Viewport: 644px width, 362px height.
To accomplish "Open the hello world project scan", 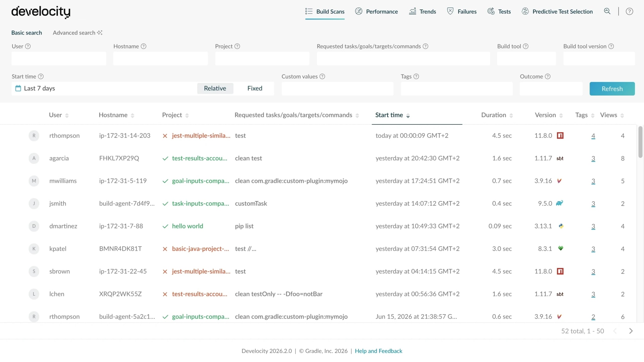I will point(187,226).
